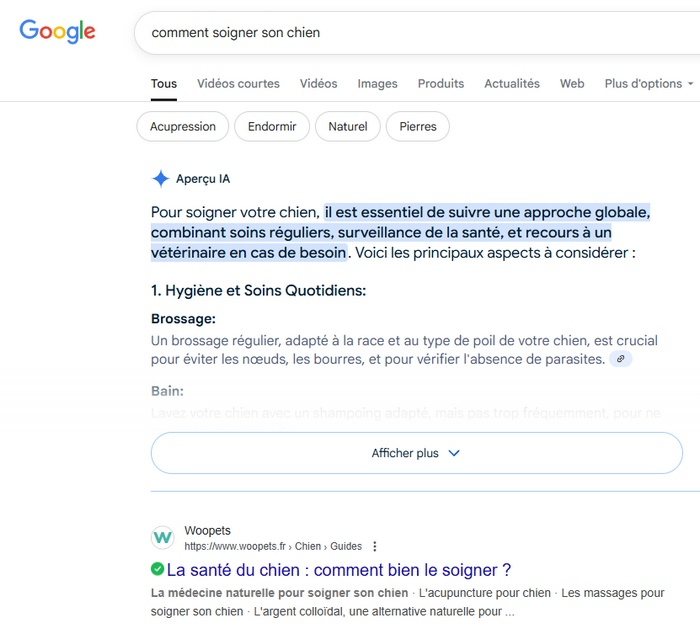Open the three-dot menu next to Woopets URL
The width and height of the screenshot is (700, 629).
coord(375,547)
